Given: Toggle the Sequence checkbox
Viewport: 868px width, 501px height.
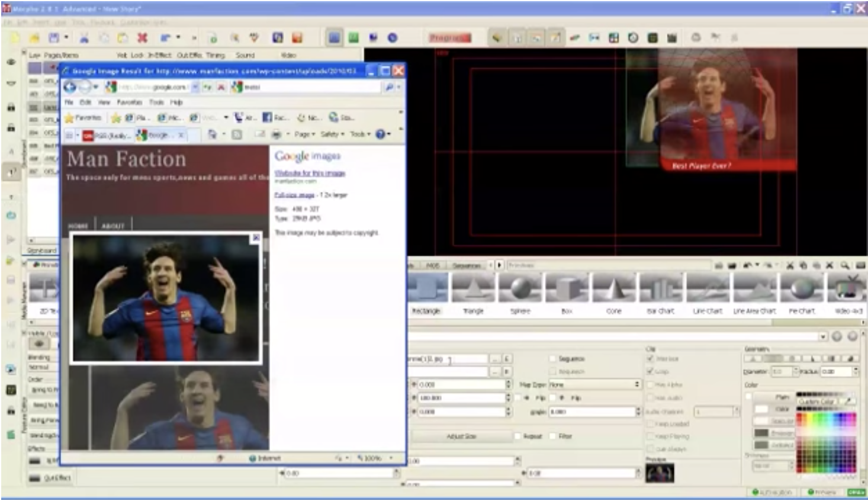Looking at the screenshot, I should (x=552, y=359).
